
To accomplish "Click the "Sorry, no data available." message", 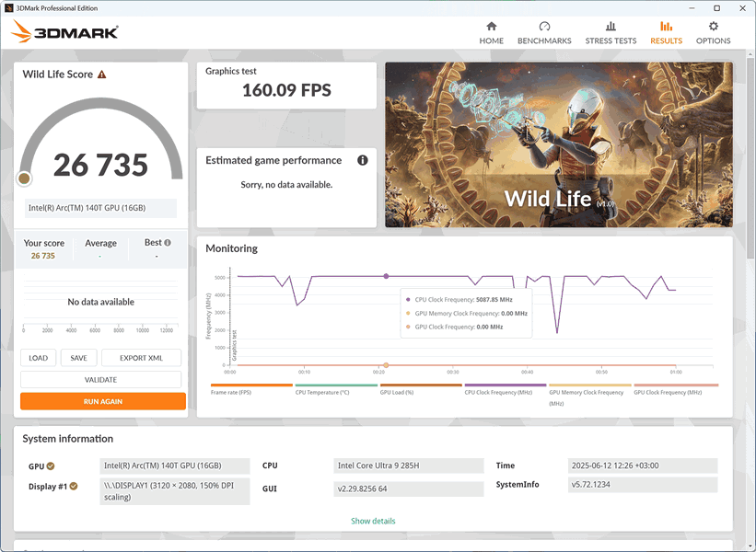I will [x=287, y=185].
